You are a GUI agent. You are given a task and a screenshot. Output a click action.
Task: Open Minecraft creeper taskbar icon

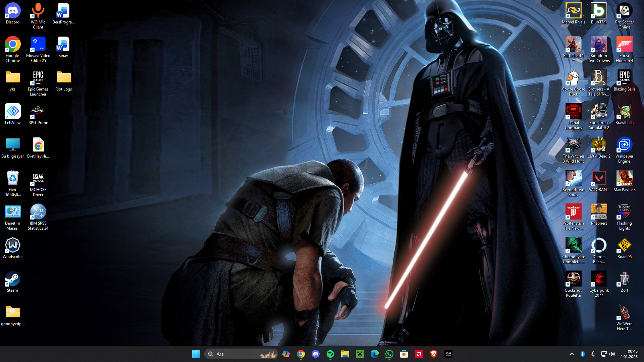point(360,354)
